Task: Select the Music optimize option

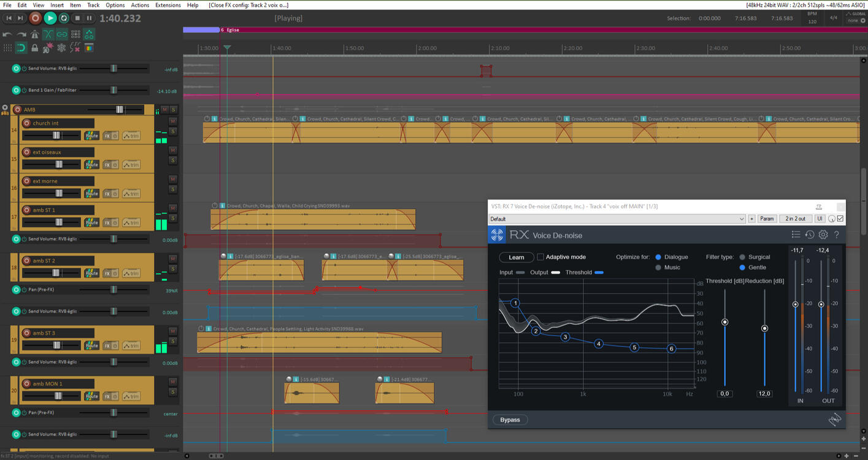Action: pyautogui.click(x=658, y=267)
